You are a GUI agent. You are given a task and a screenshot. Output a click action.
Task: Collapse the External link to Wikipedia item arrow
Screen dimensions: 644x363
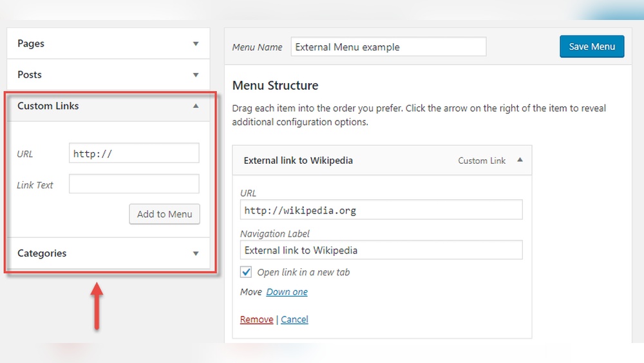(x=520, y=160)
